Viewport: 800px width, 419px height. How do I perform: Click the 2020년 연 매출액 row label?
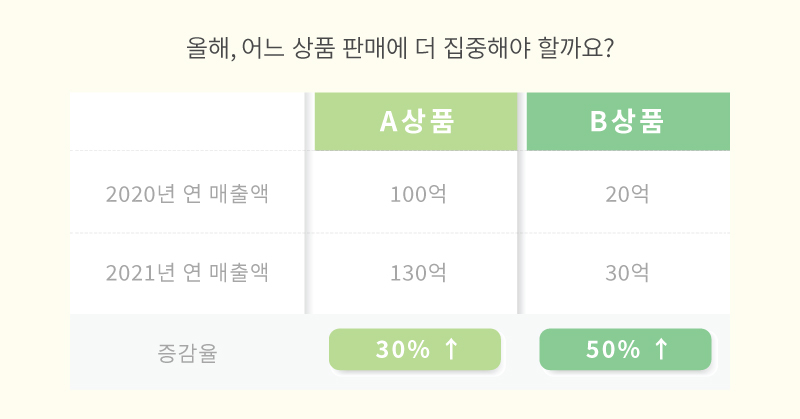click(x=187, y=194)
